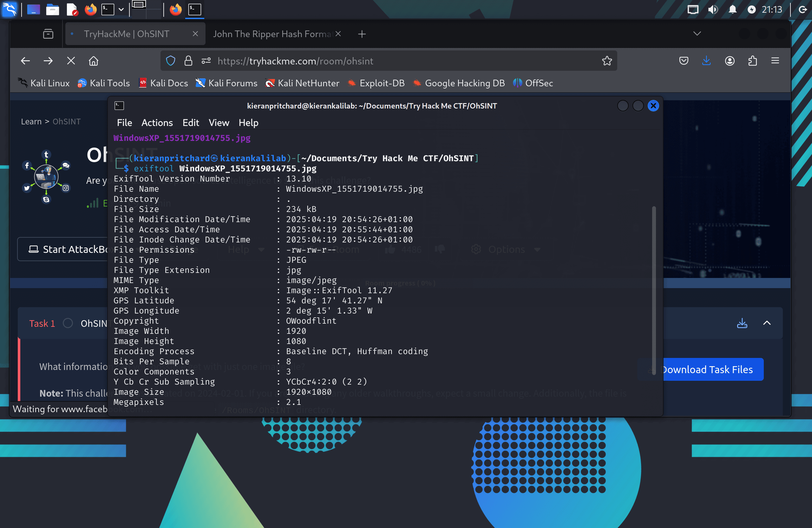Open Kali Forums bookmark
The image size is (812, 528).
click(x=226, y=83)
